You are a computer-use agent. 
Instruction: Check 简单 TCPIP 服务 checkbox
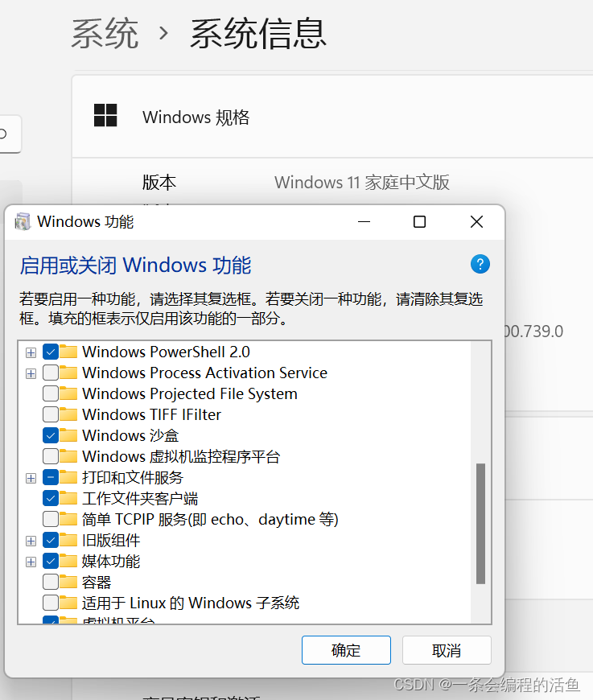51,519
